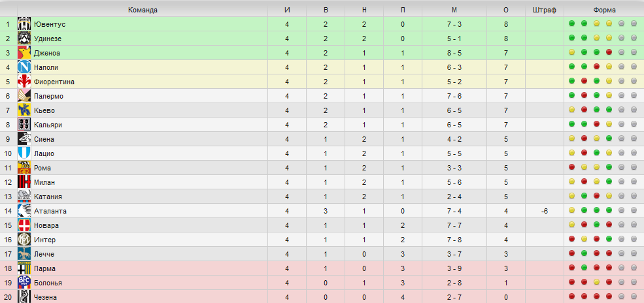This screenshot has height=303, width=644.
Task: Click the Fiorentina club crest
Action: click(x=24, y=82)
